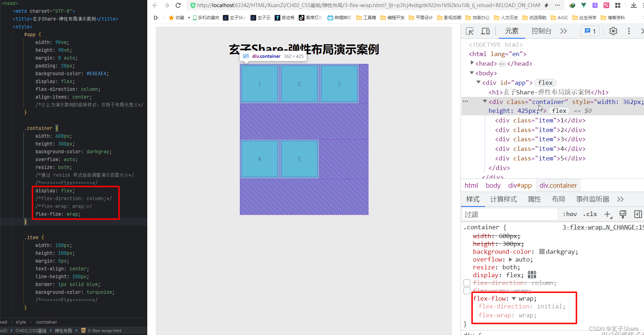Expand the overflow: auto shorthand triangle
Viewport: 644px width, 335px height.
[511, 259]
